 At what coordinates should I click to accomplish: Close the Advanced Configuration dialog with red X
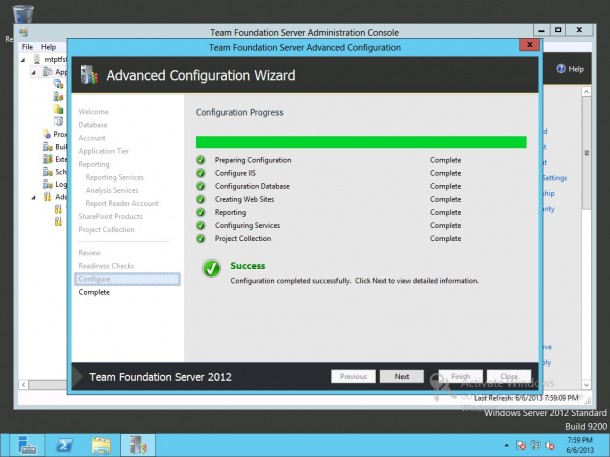pos(529,45)
